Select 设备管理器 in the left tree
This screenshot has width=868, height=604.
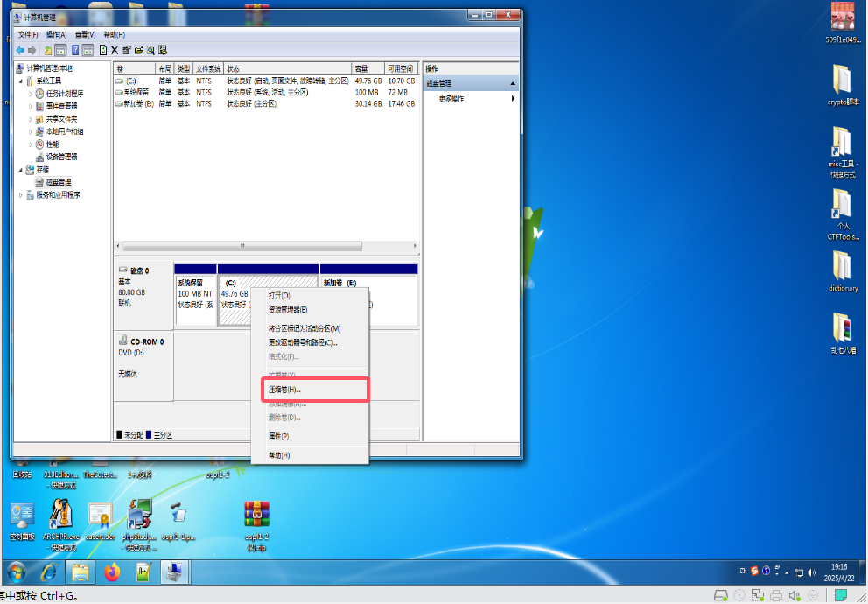click(x=61, y=157)
